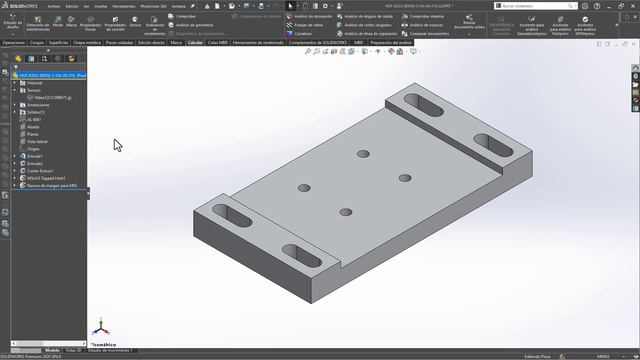Open Análisis de espesor

pyautogui.click(x=422, y=25)
